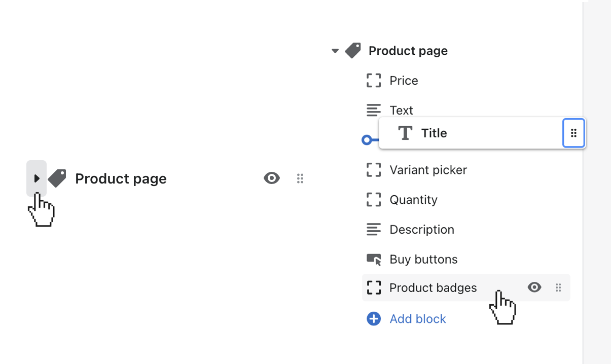Click expanded Product page header title
This screenshot has height=364, width=611.
[x=408, y=51]
